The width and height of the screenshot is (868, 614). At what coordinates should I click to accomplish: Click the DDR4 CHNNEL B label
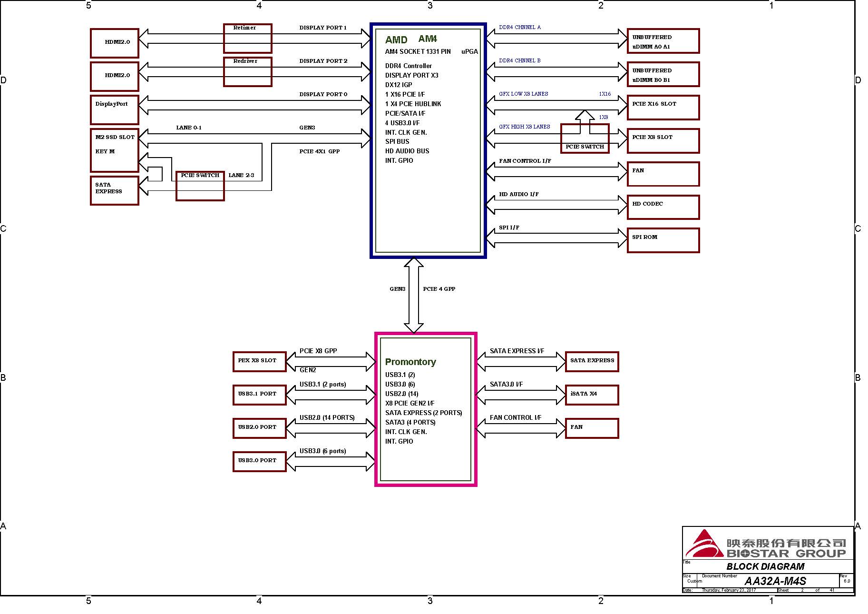(x=520, y=60)
